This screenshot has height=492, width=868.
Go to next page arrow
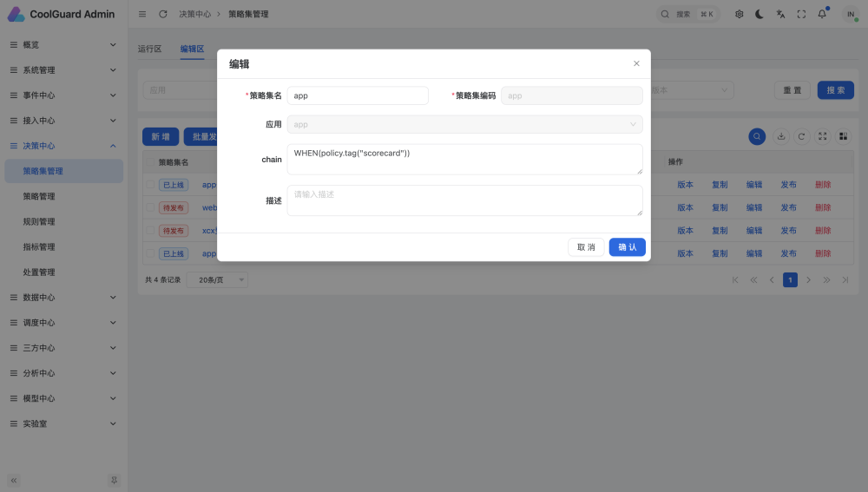[808, 280]
